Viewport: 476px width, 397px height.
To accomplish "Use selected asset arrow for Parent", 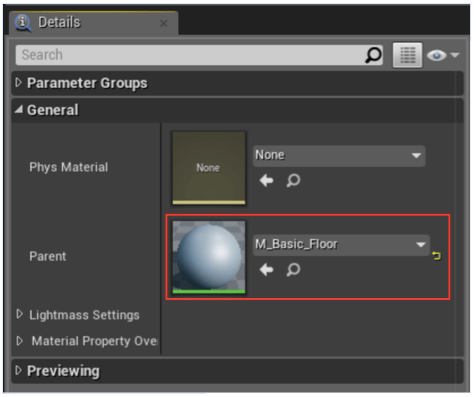I will [266, 270].
